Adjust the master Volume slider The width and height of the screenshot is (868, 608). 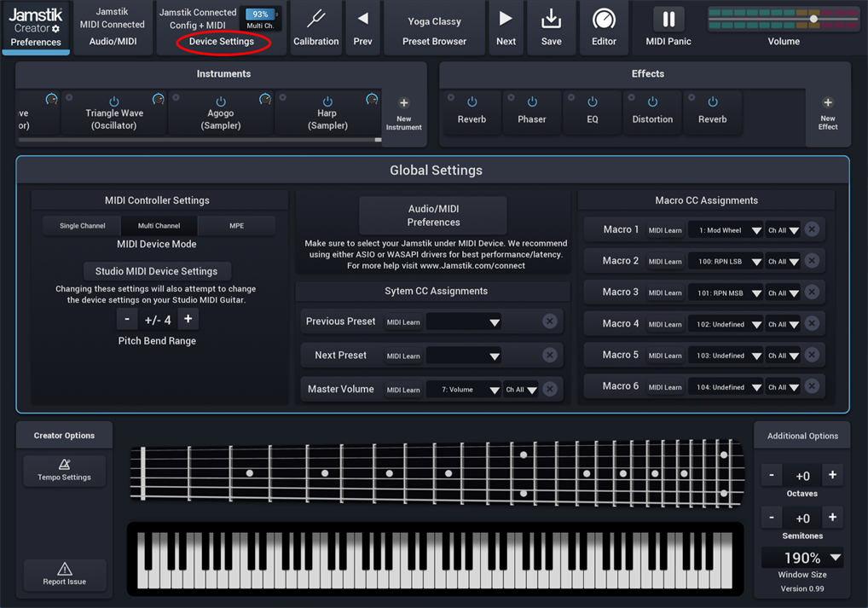click(x=813, y=19)
